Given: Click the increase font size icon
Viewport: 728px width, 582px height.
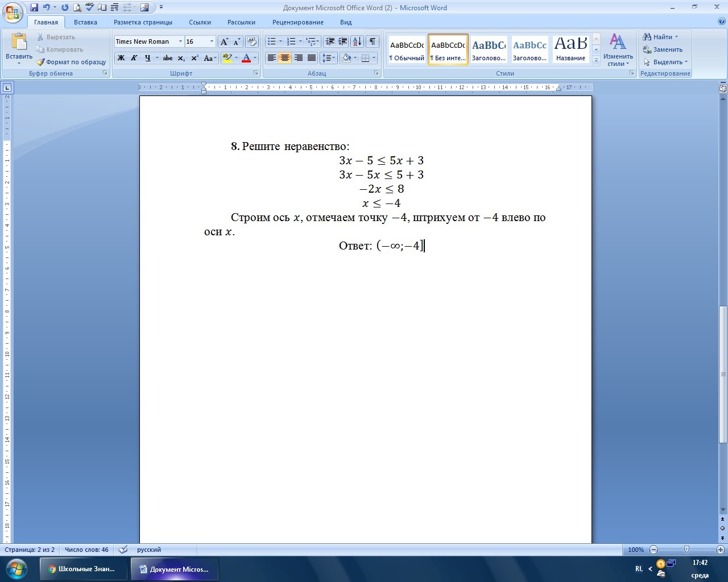Looking at the screenshot, I should tap(224, 41).
